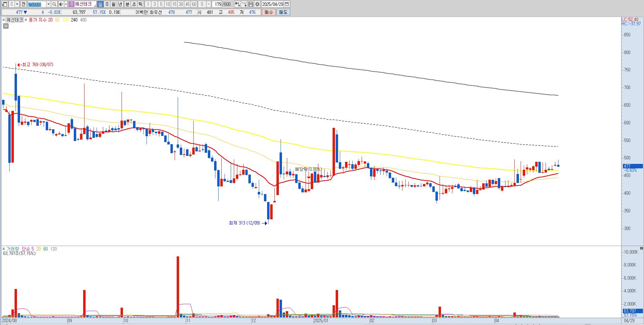Click the speaker sound icon in toolbar
Viewport: 644px width, 325px height.
(61, 4)
